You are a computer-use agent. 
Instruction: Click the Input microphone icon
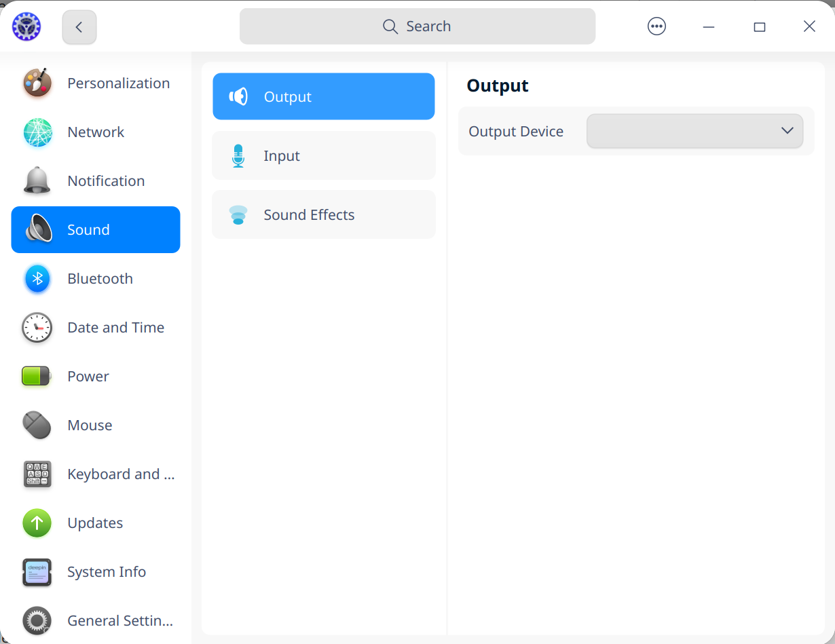coord(238,156)
